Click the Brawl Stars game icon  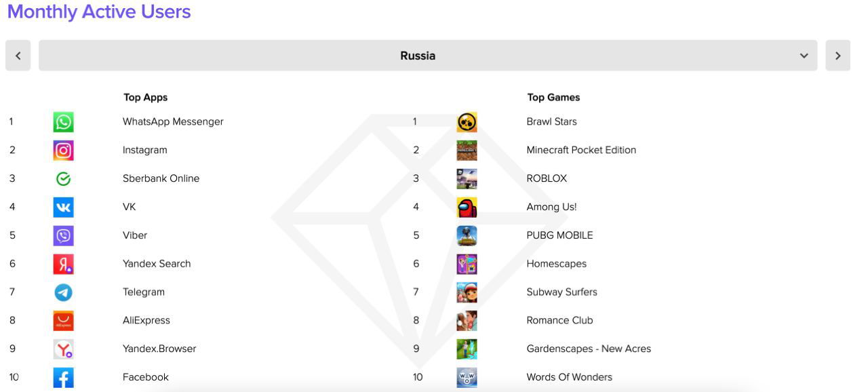[x=467, y=122]
